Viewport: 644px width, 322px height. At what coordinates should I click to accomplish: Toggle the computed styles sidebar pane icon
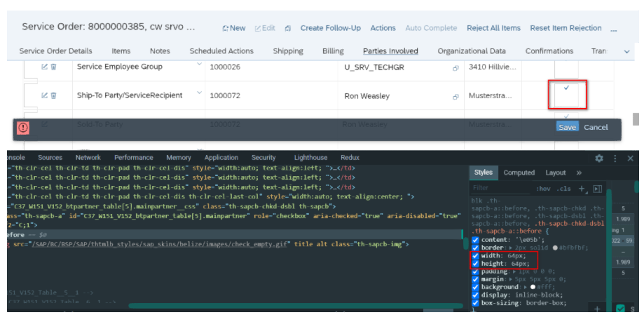click(597, 189)
